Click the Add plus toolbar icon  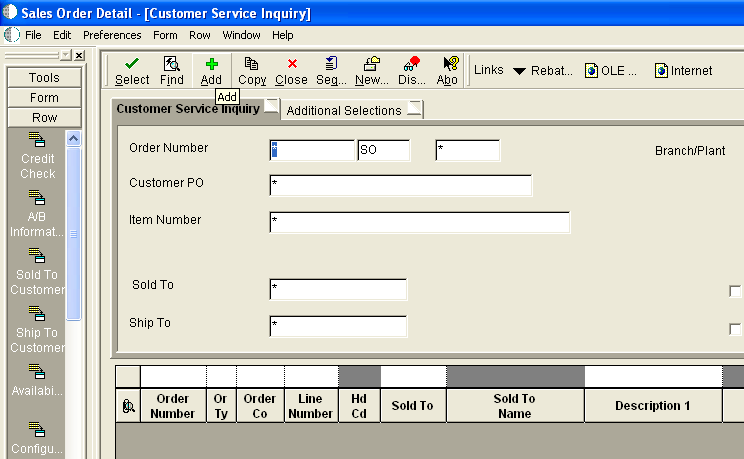pyautogui.click(x=212, y=64)
